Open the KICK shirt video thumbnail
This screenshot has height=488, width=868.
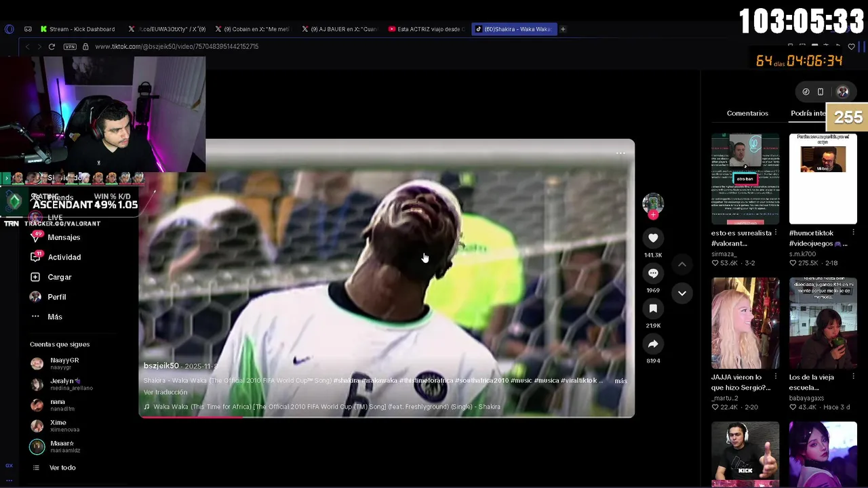click(x=745, y=454)
